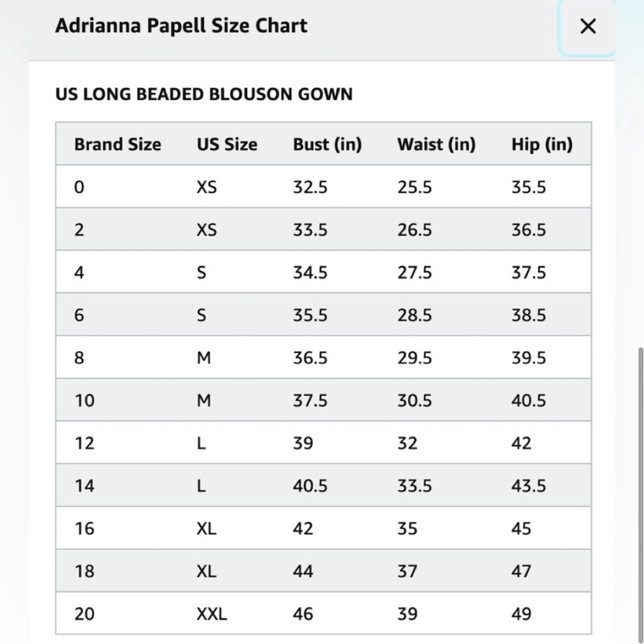Select the brand size 2 row
This screenshot has height=644, width=644.
click(x=323, y=230)
